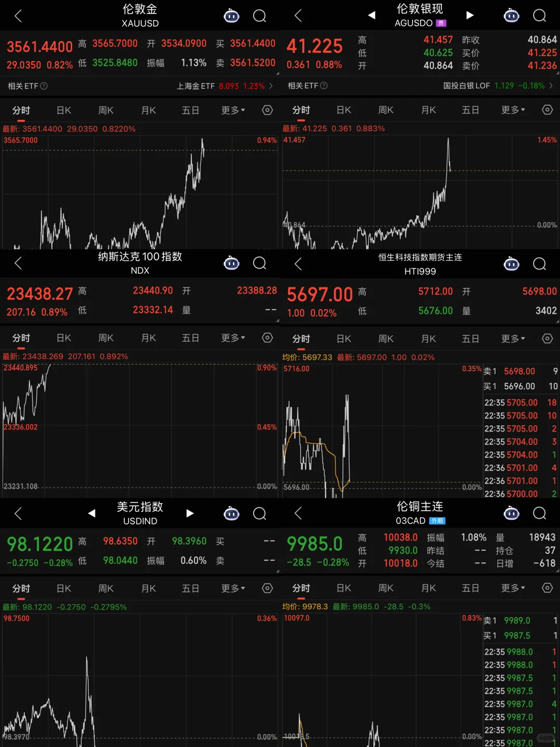Select 日K tab in 伦敦金 panel
560x747 pixels.
coord(64,110)
